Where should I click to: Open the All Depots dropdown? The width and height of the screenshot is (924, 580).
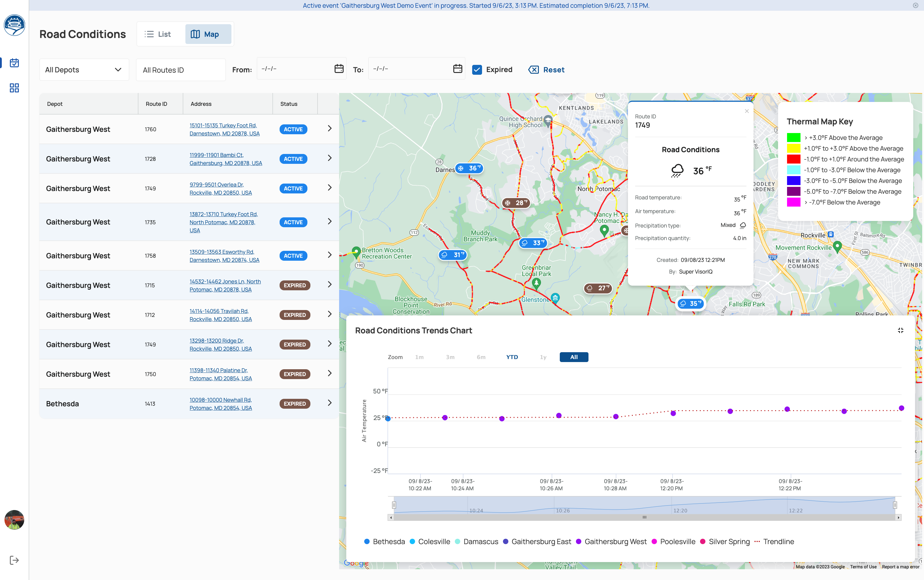coord(84,69)
